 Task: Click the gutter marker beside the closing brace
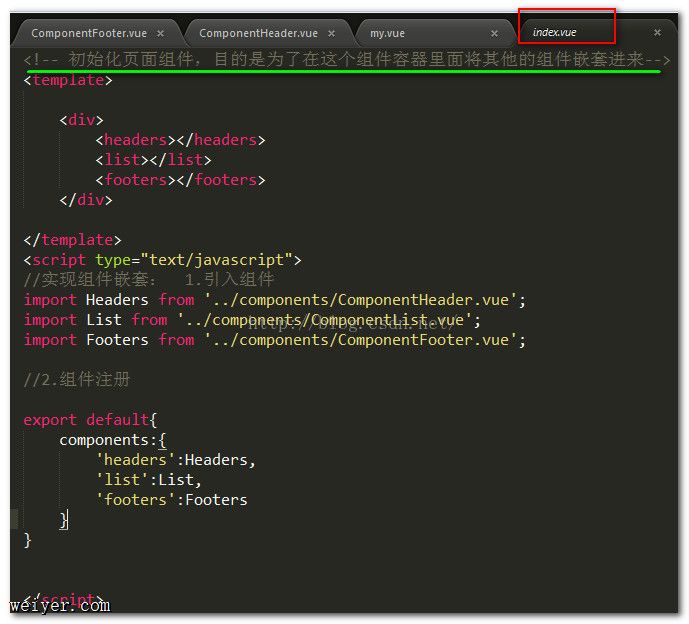point(14,519)
